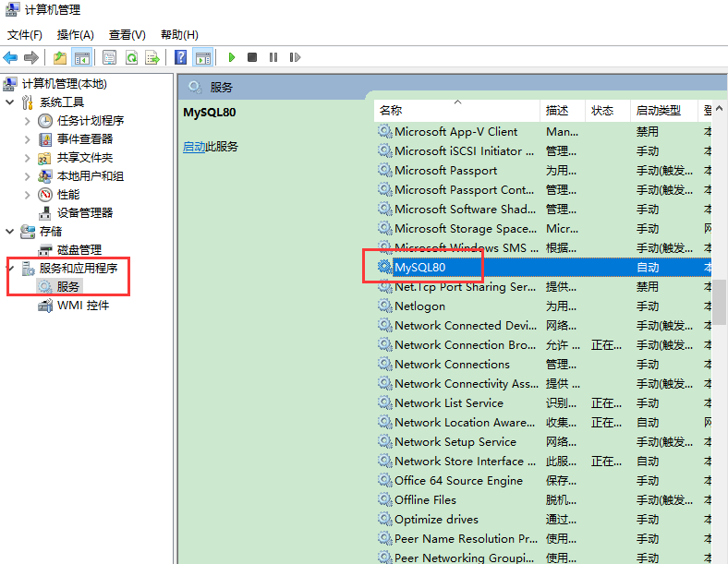Select Microsoft Software Shad... service
This screenshot has width=728, height=564.
[543, 210]
